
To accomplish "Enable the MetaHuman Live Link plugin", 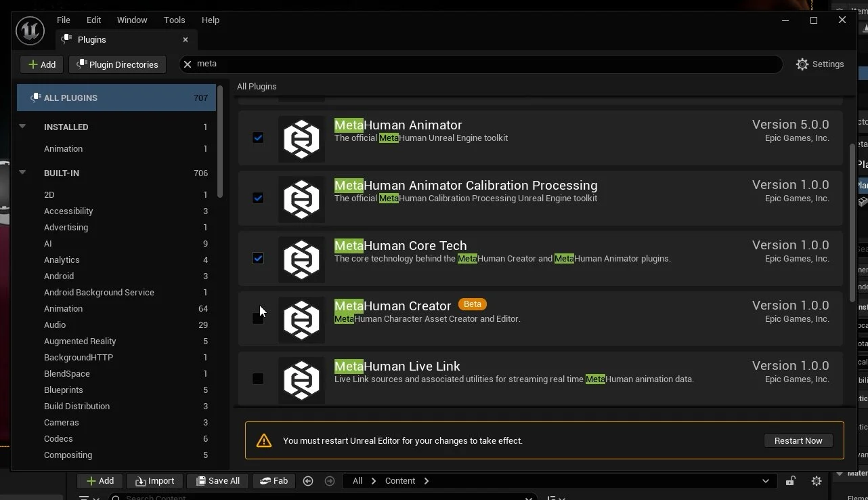I will point(258,379).
